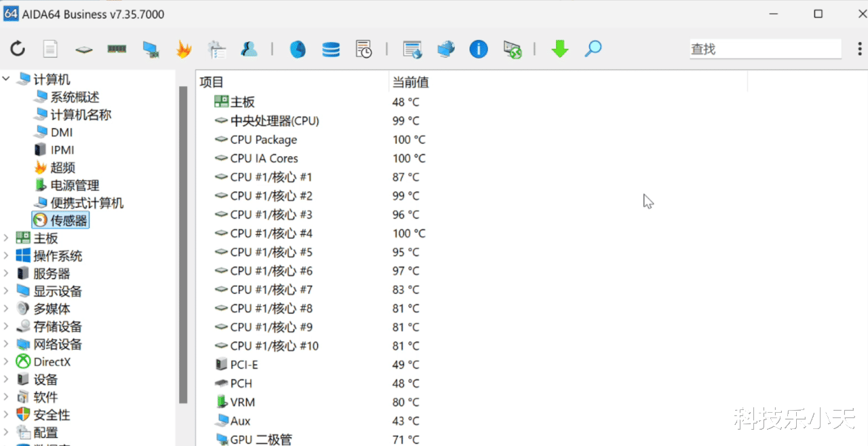Screen dimensions: 868x446
Task: Click inside the 查找 search field
Action: 766,49
